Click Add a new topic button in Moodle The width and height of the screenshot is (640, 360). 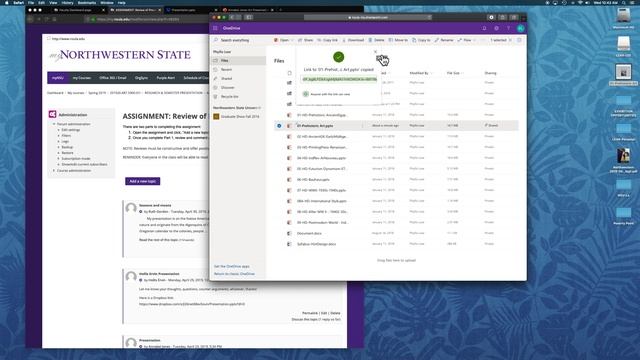(142, 181)
